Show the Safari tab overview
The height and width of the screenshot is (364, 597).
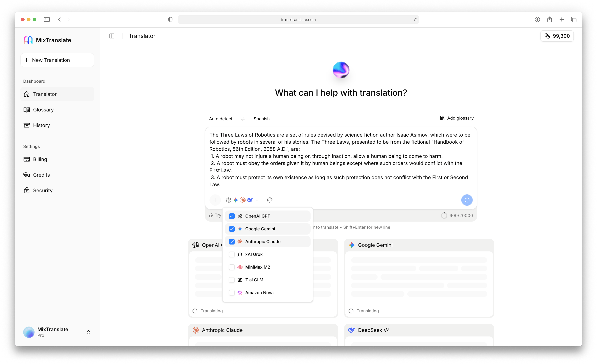pyautogui.click(x=574, y=19)
